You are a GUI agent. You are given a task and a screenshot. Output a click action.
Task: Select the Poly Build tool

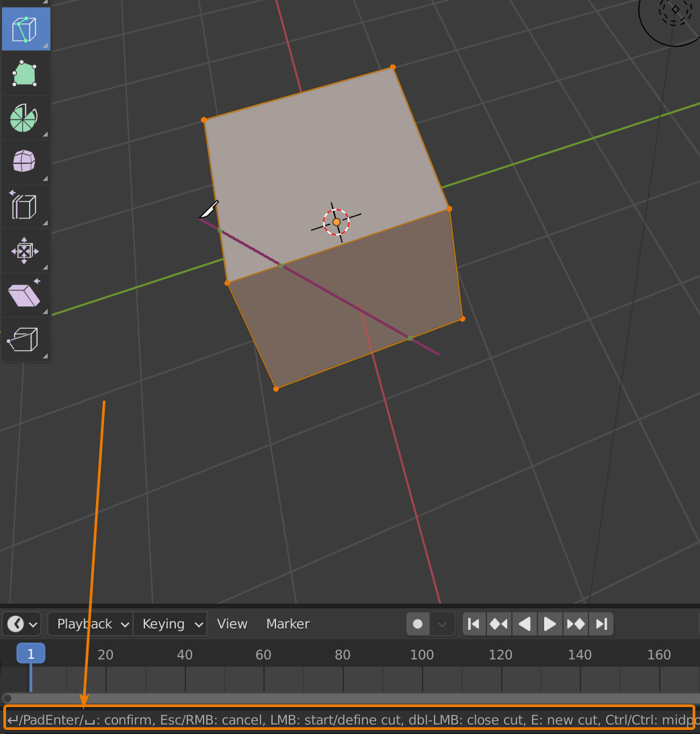pos(25,73)
